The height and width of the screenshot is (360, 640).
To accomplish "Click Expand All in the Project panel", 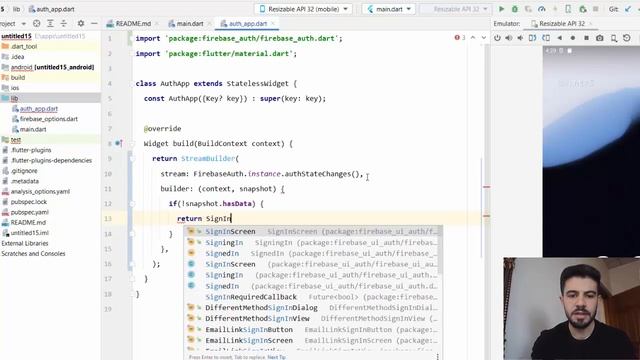I will [x=50, y=24].
